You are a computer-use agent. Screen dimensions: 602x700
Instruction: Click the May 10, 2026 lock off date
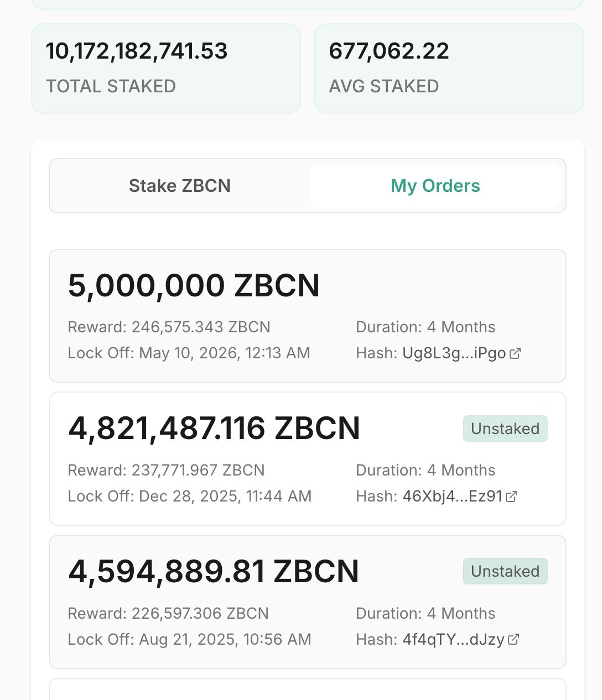[224, 353]
